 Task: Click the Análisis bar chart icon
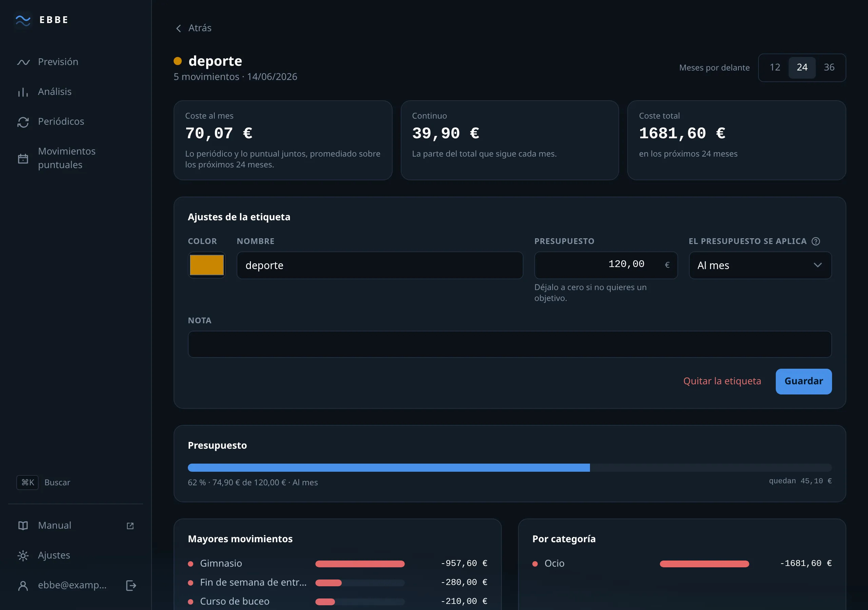pos(23,92)
